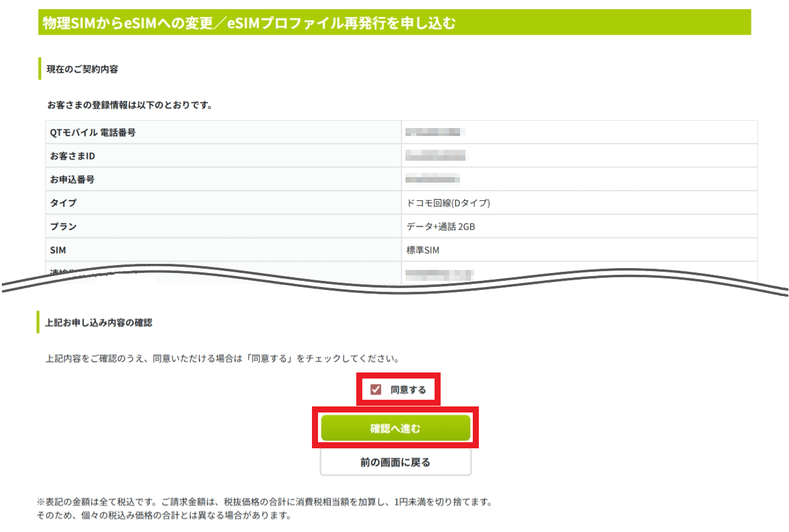Select the QTモバイル 電話番号 row label
This screenshot has width=789, height=532.
92,132
